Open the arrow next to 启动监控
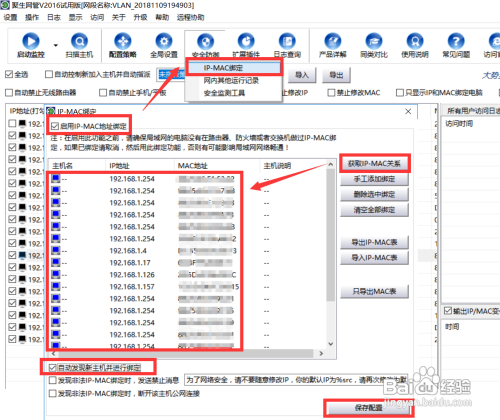The width and height of the screenshot is (500, 420). (x=56, y=45)
